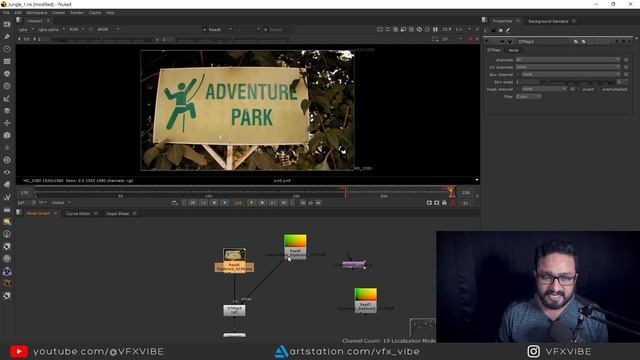Open the Time nodes toolbar icon

click(7, 49)
